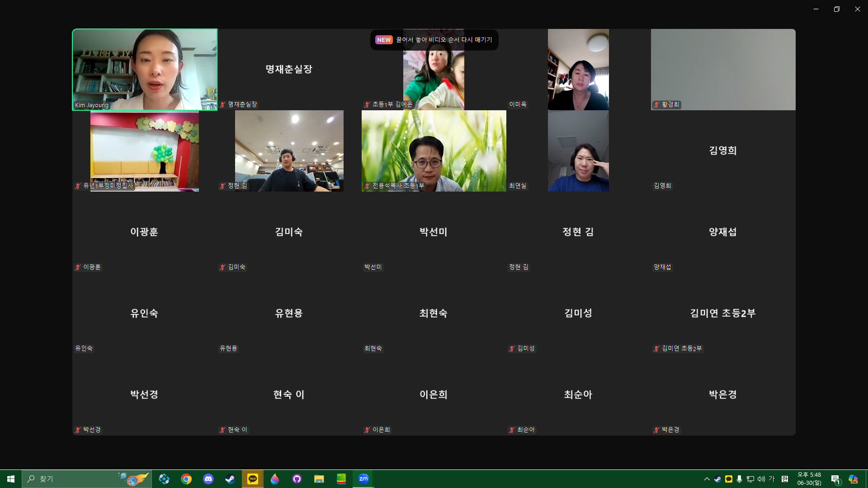The width and height of the screenshot is (868, 488).
Task: Click the muted mic icon for 이은희
Action: tap(367, 430)
